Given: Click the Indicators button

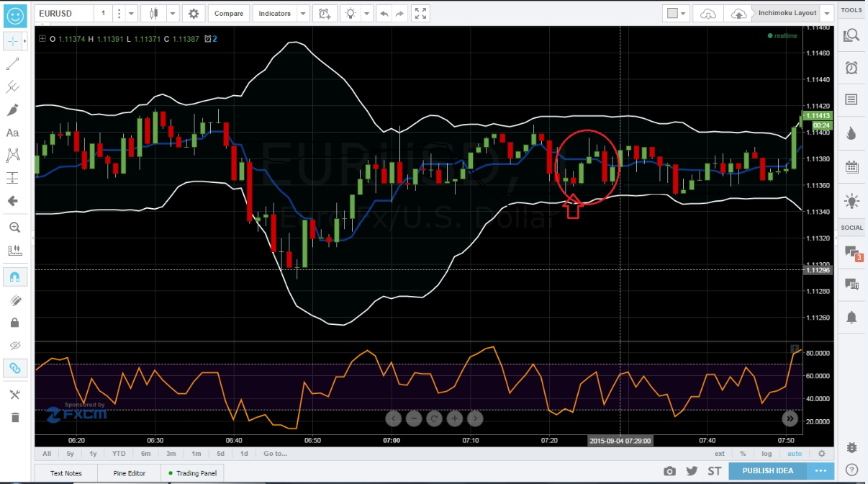Looking at the screenshot, I should (x=274, y=13).
